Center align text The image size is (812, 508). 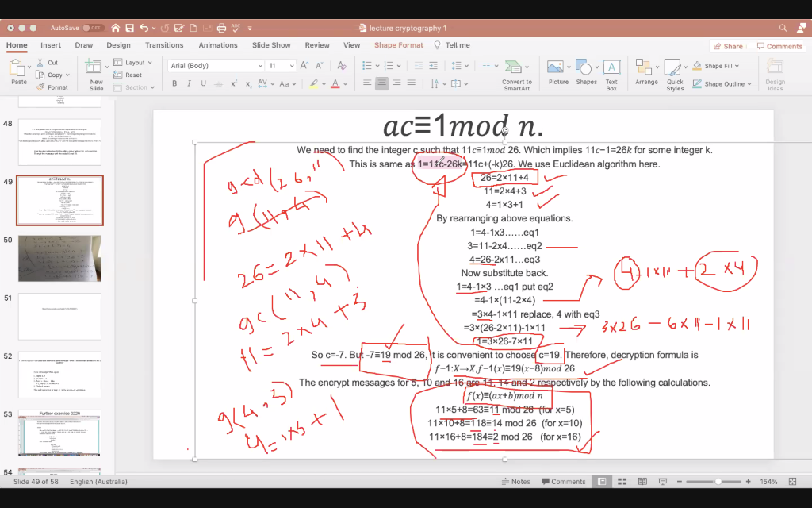(382, 84)
